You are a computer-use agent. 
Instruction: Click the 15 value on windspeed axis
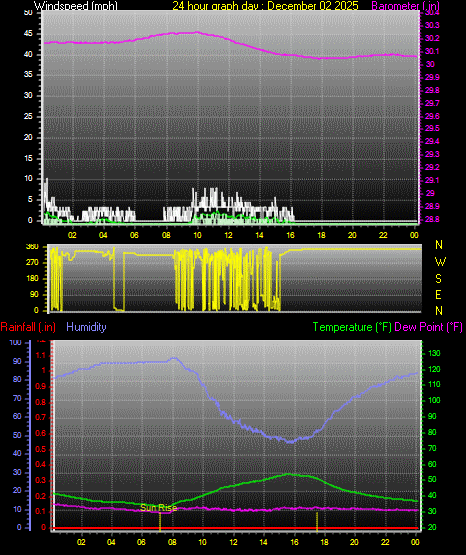28,158
